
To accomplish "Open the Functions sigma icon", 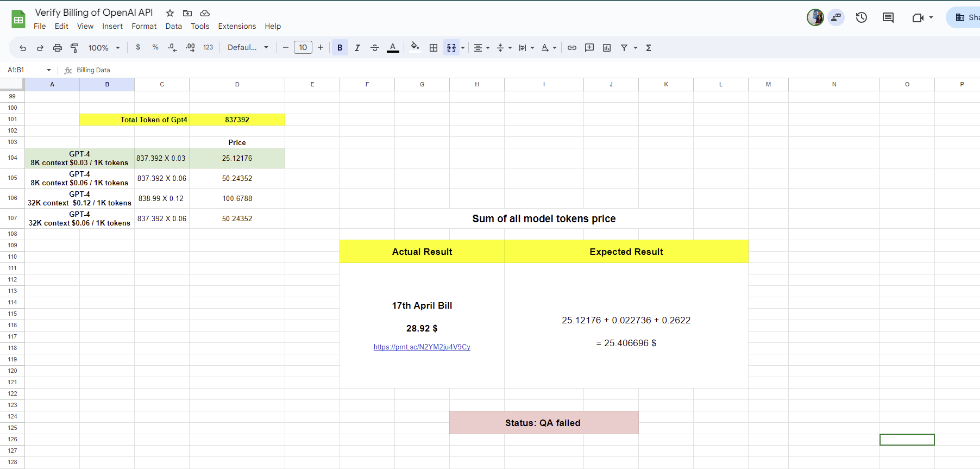I will pos(649,48).
